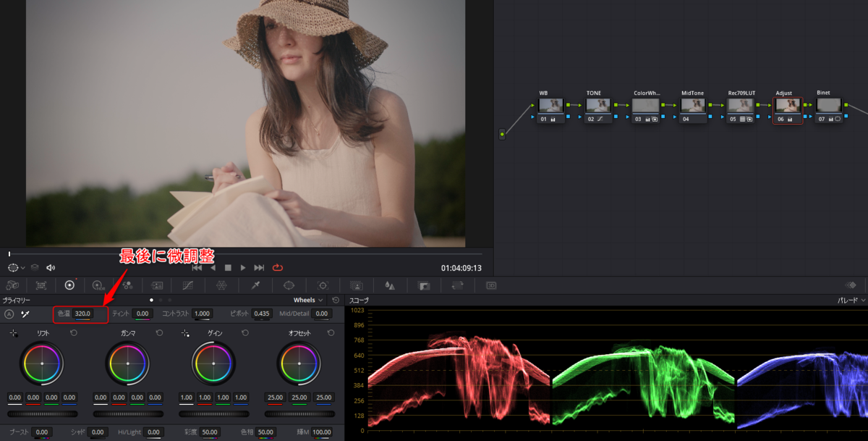868x441 pixels.
Task: Reset the リフト (Lift) color wheel
Action: click(74, 333)
